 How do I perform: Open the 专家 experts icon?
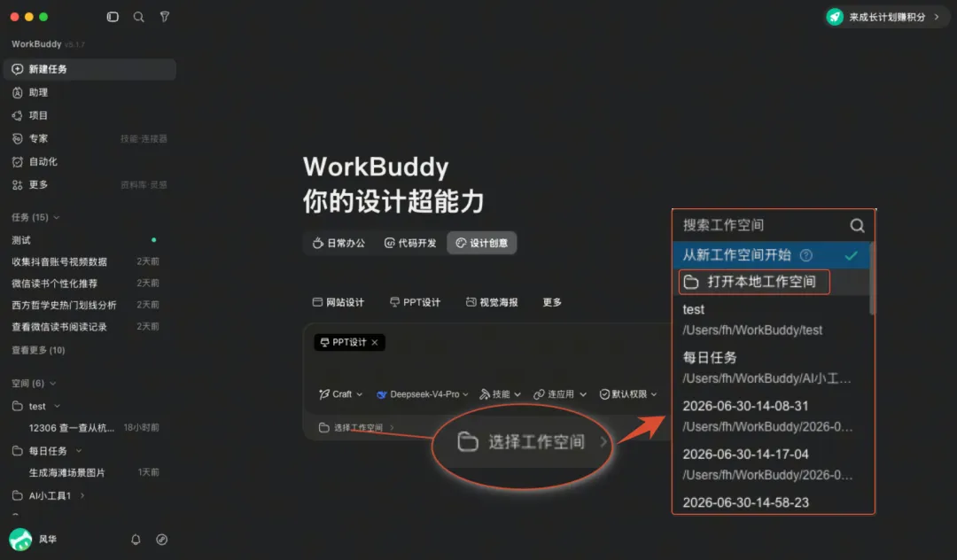point(17,138)
